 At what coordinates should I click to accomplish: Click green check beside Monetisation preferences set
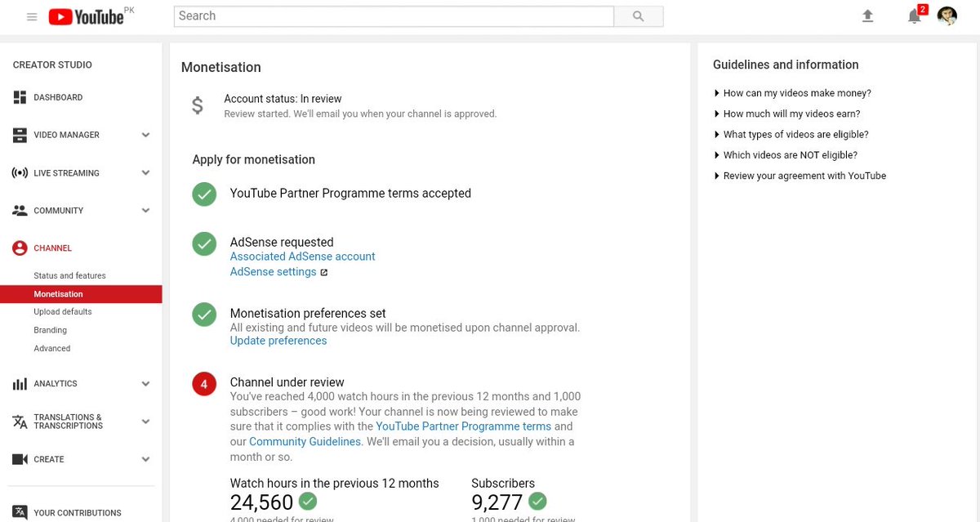[204, 315]
